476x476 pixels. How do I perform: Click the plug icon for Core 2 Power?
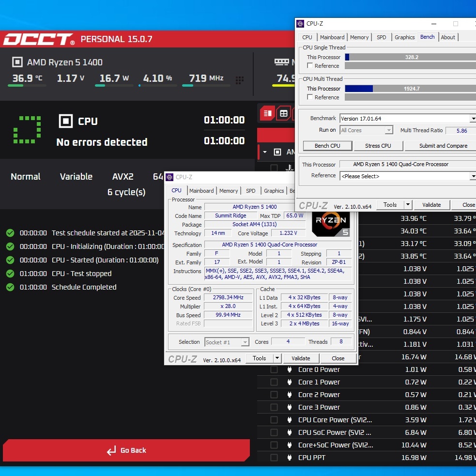point(289,395)
